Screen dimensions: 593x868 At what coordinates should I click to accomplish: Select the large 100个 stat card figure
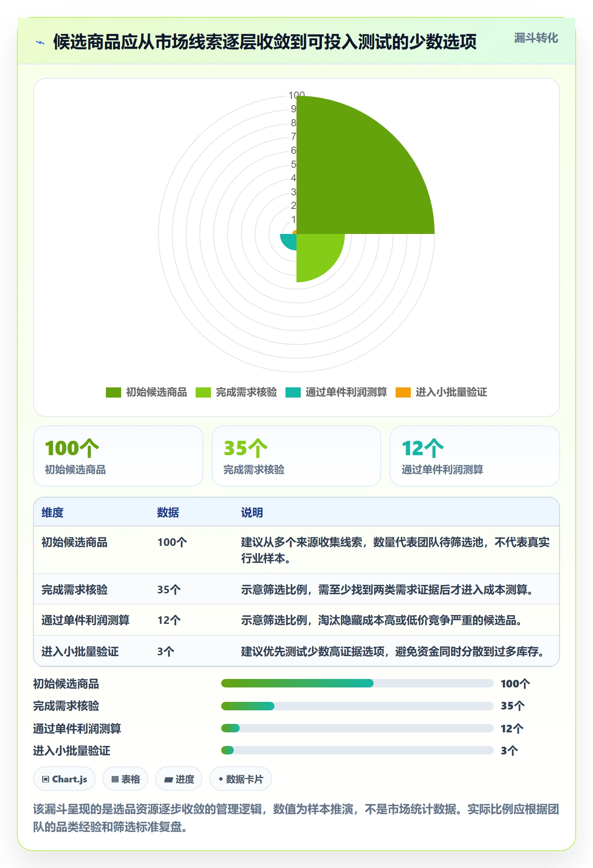pos(72,448)
